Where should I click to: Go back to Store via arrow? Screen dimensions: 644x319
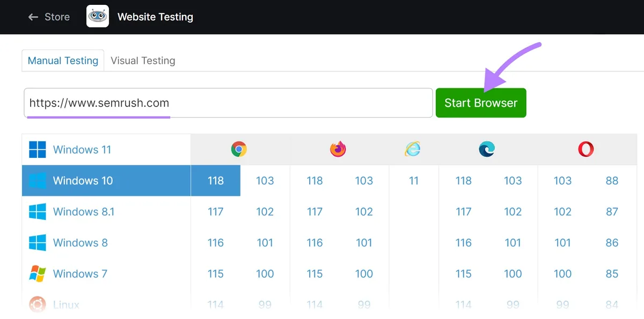coord(33,17)
